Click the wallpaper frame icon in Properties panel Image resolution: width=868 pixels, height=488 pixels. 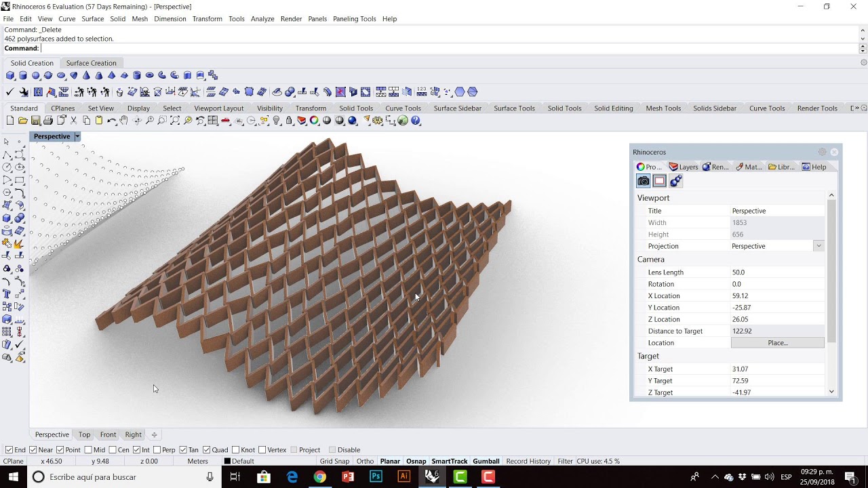(660, 181)
